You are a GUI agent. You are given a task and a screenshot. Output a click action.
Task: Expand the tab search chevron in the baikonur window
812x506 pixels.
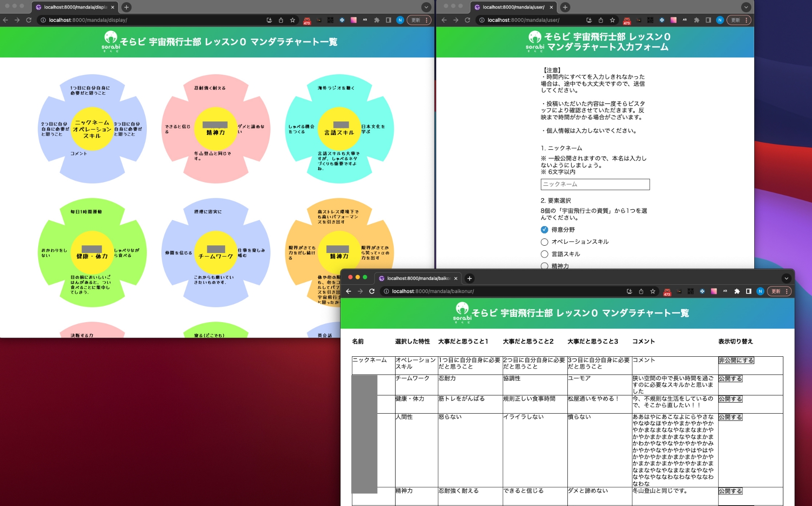pos(786,278)
